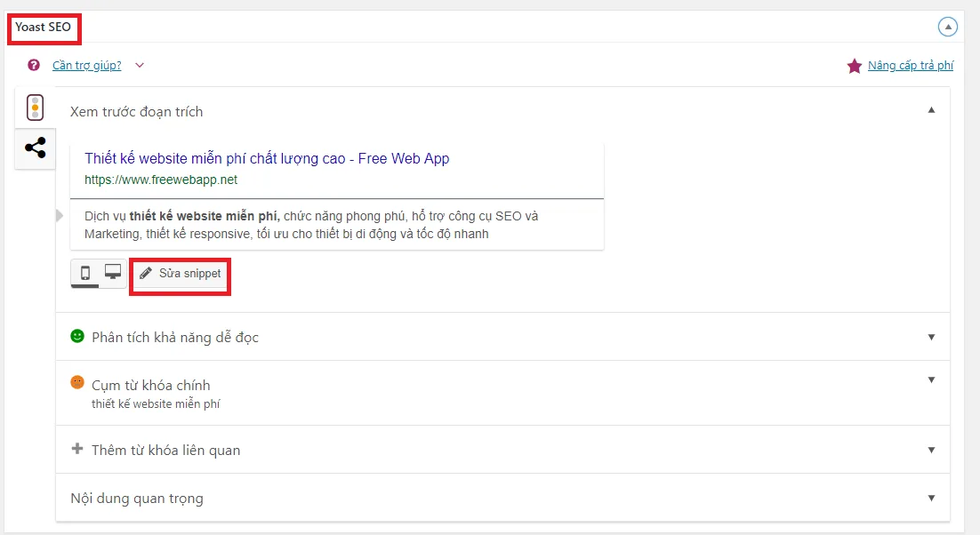
Task: Click the 'Xem trước đoạn trích' heading
Action: pos(136,112)
